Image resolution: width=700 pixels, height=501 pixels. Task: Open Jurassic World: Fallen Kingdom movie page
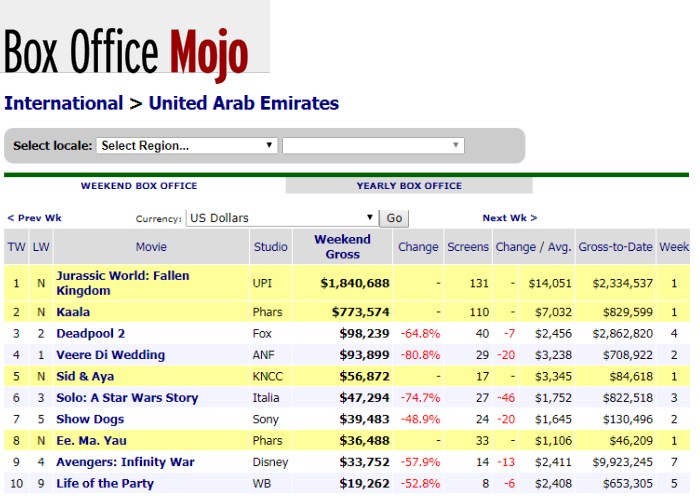pos(122,283)
